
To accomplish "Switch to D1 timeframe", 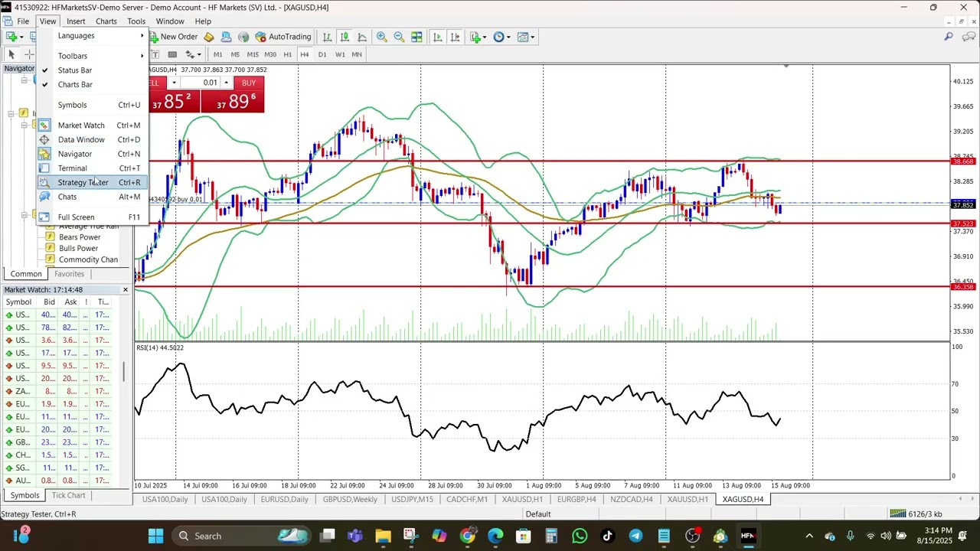I will click(322, 54).
